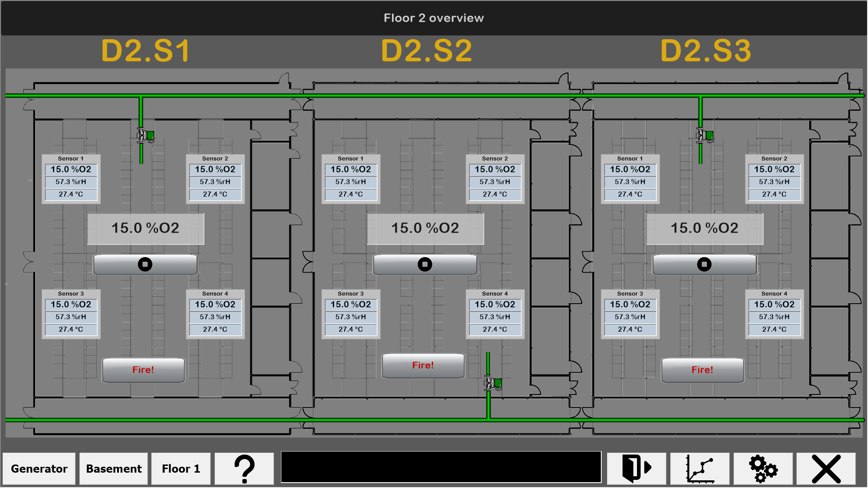This screenshot has width=868, height=488.
Task: Click Sensor 4 temperature value in D2.S2
Action: pyautogui.click(x=495, y=329)
